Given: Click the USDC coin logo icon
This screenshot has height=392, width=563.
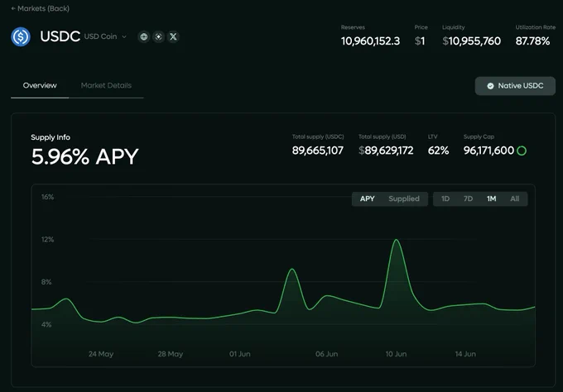Looking at the screenshot, I should click(21, 36).
